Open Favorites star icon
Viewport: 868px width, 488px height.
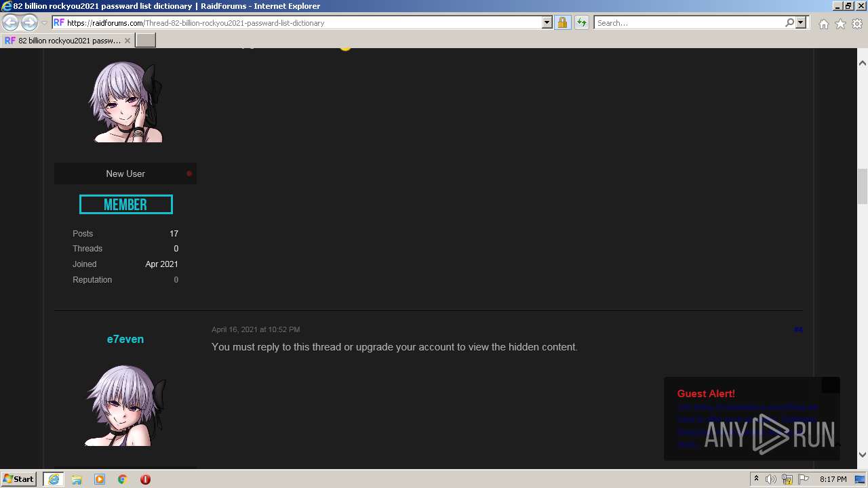coord(840,24)
